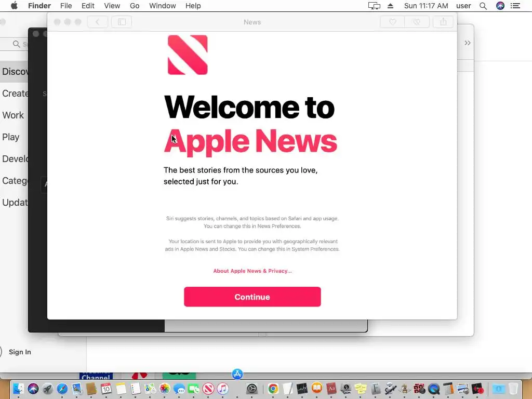Open Notification Center list icon

coord(515,6)
